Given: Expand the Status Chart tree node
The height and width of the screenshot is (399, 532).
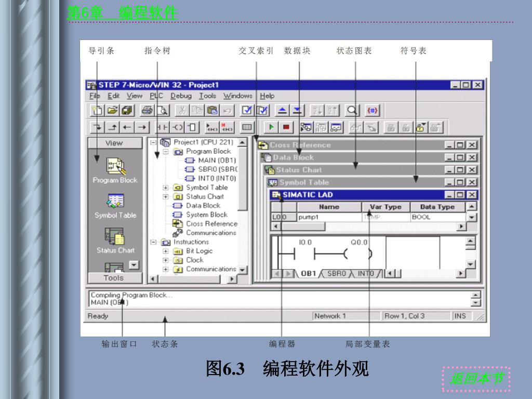Looking at the screenshot, I should (x=166, y=197).
